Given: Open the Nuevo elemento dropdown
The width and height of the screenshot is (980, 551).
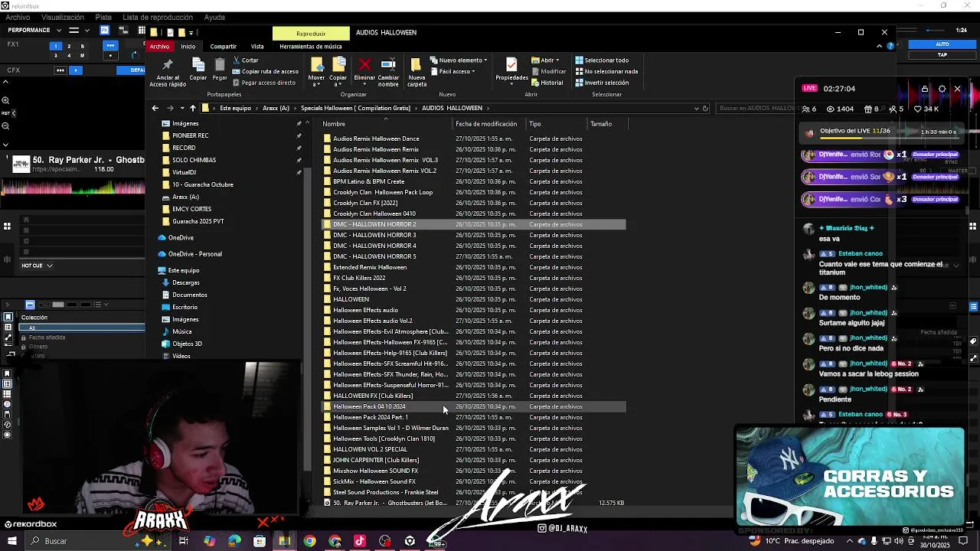Looking at the screenshot, I should point(459,60).
